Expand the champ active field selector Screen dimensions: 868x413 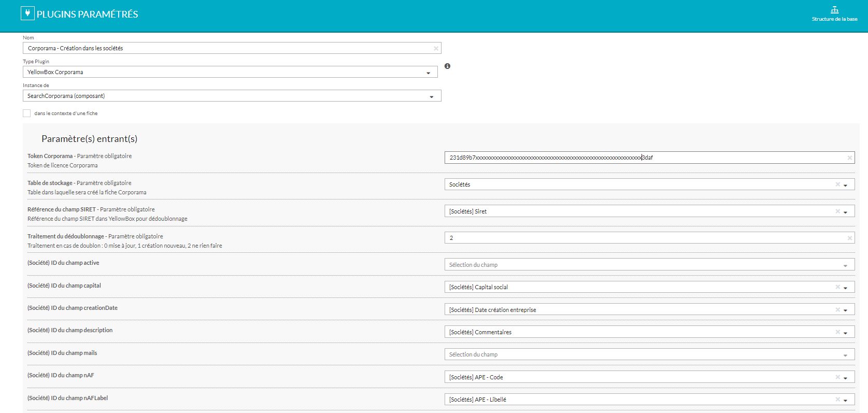tap(845, 265)
